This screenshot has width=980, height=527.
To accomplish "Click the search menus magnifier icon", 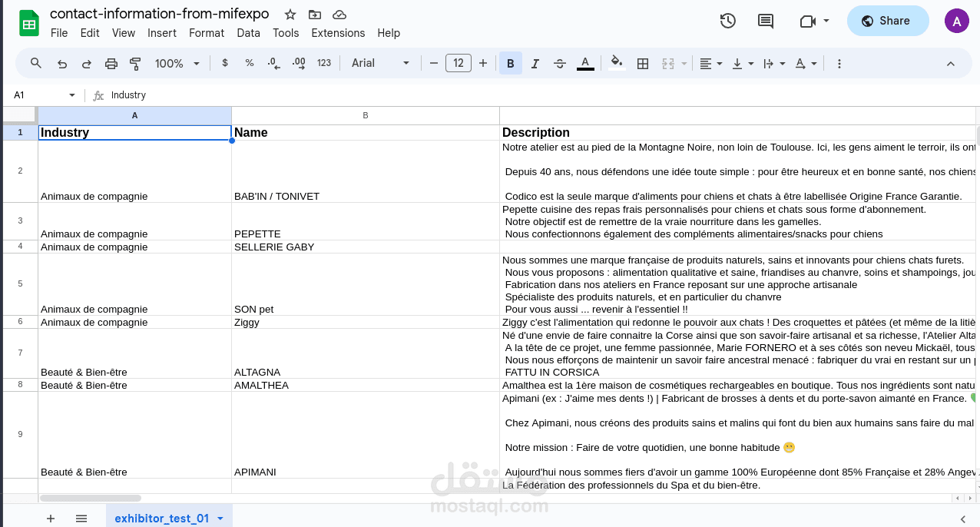I will (x=36, y=63).
